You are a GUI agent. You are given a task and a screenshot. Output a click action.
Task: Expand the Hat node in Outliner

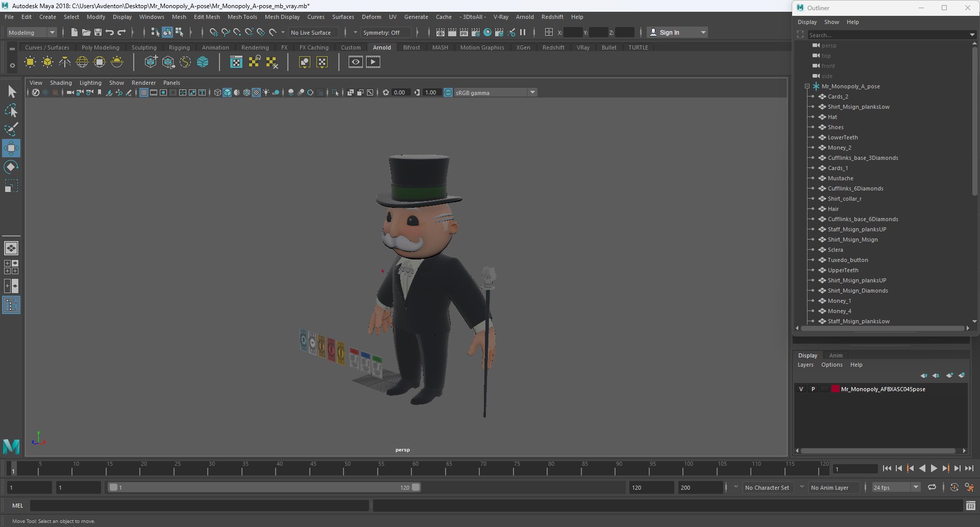click(x=813, y=117)
